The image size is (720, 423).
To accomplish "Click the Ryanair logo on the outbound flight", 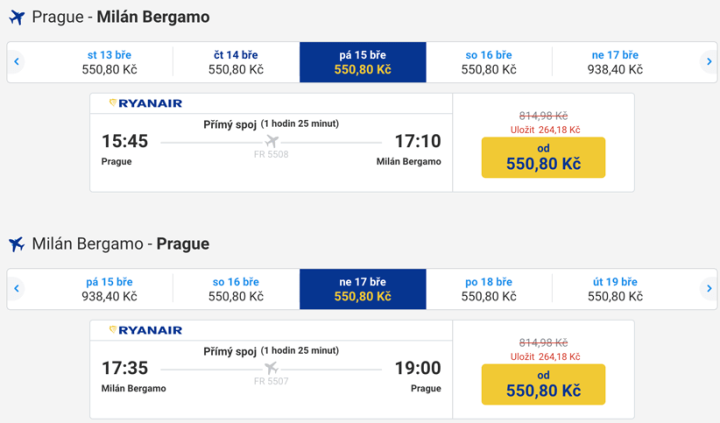I will pos(144,102).
